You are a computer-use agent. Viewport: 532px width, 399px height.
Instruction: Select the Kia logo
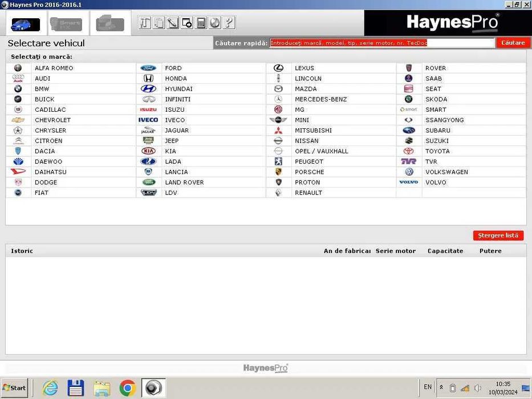tap(148, 151)
